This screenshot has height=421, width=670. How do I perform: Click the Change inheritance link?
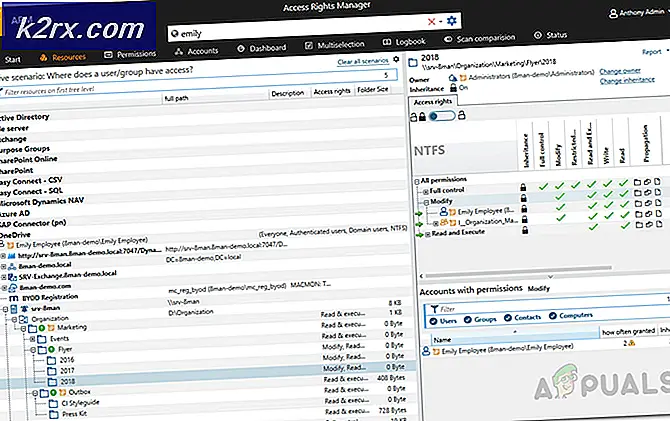coord(627,80)
